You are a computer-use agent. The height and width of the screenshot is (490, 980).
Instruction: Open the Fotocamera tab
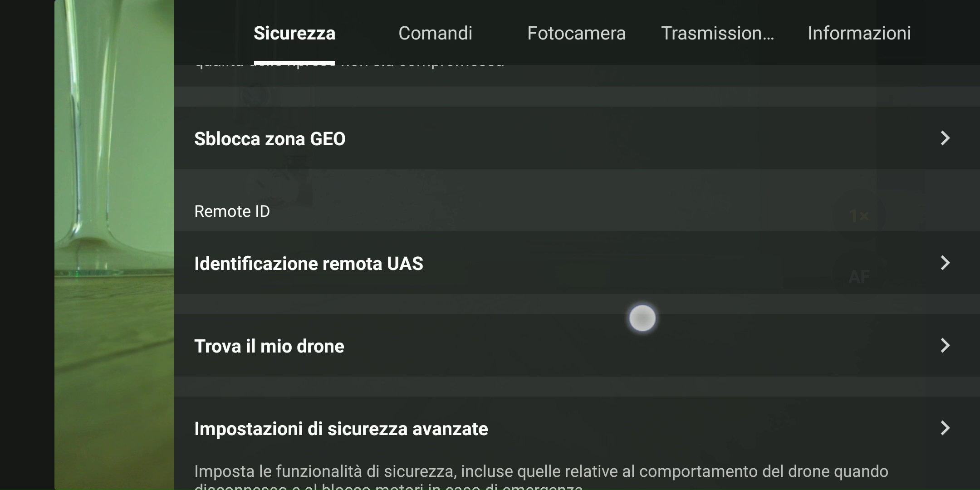click(x=576, y=33)
